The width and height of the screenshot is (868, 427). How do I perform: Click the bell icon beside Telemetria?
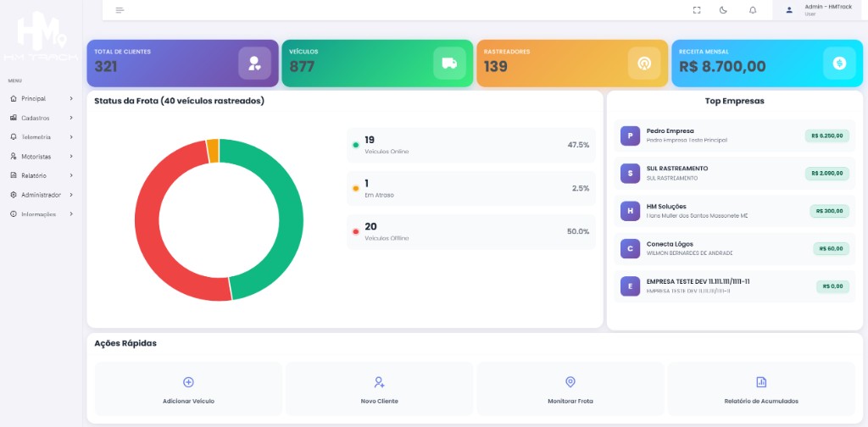[x=14, y=136]
